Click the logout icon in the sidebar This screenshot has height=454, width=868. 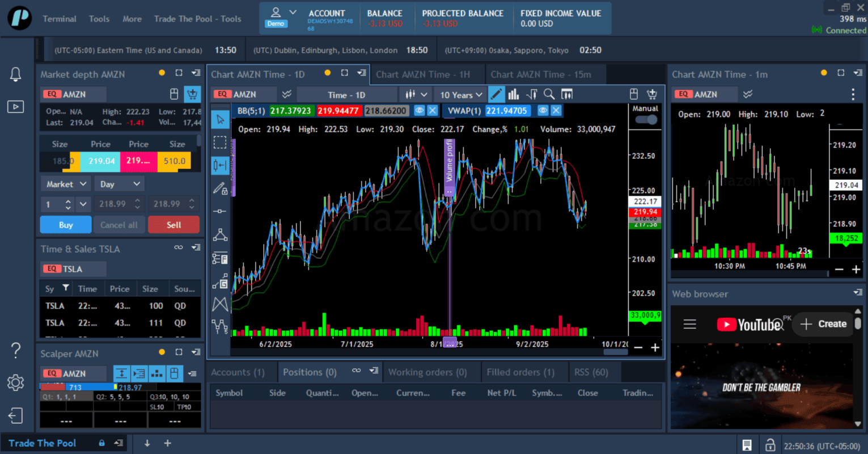15,415
